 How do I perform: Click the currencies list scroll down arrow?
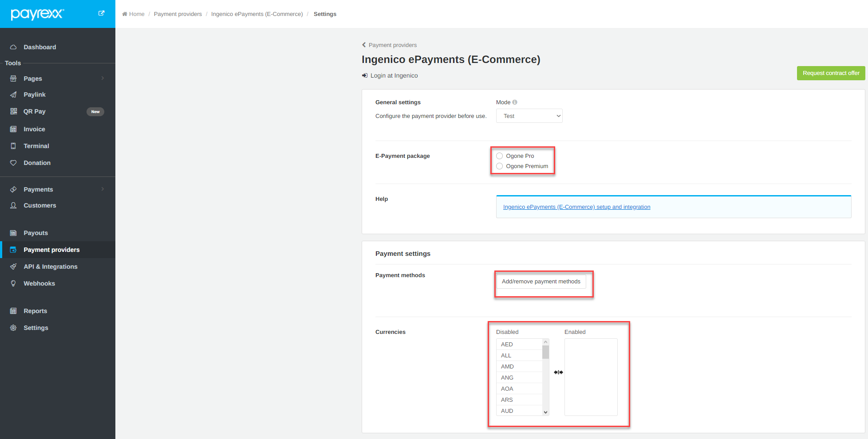click(545, 412)
